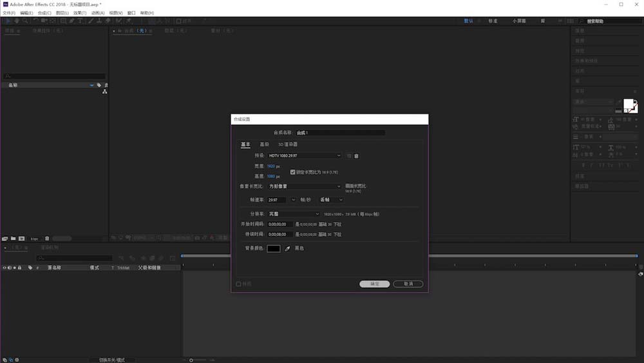Screen dimensions: 644x363
Task: Click the black background color swatch
Action: pos(274,248)
